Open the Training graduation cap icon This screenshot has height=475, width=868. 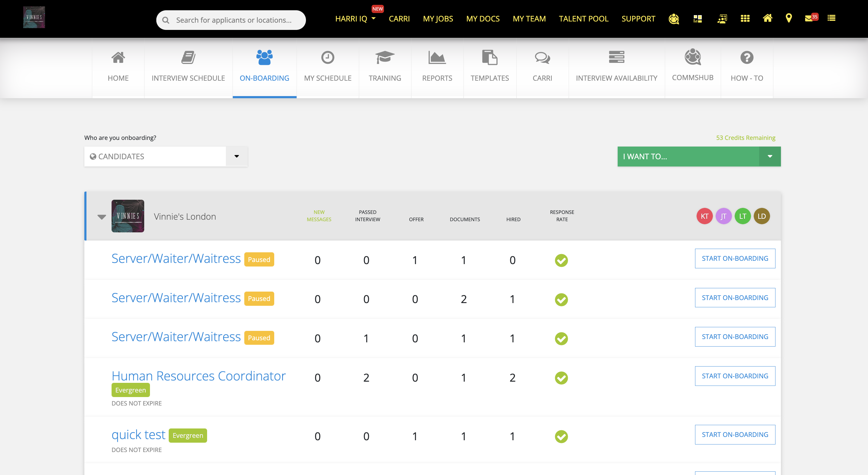point(385,57)
